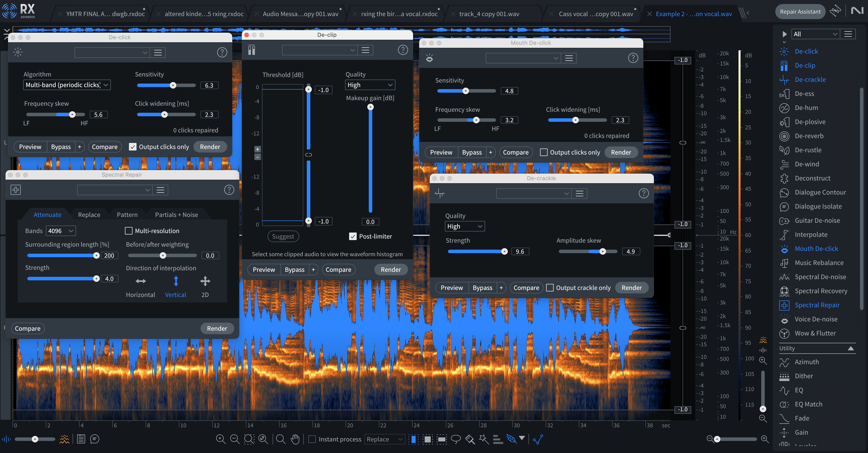Open the preset menu in De-clip
This screenshot has width=868, height=453.
pyautogui.click(x=365, y=50)
